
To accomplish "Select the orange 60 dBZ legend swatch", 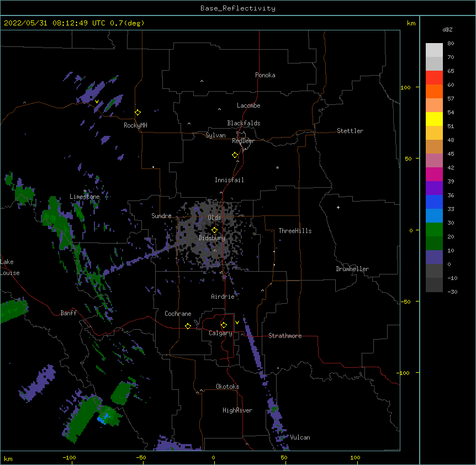I will [x=434, y=91].
